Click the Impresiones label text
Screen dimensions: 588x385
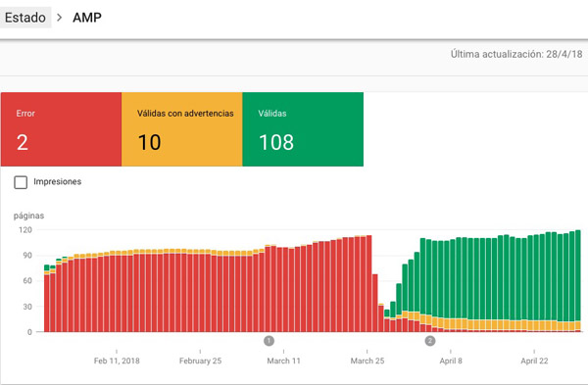pyautogui.click(x=58, y=182)
